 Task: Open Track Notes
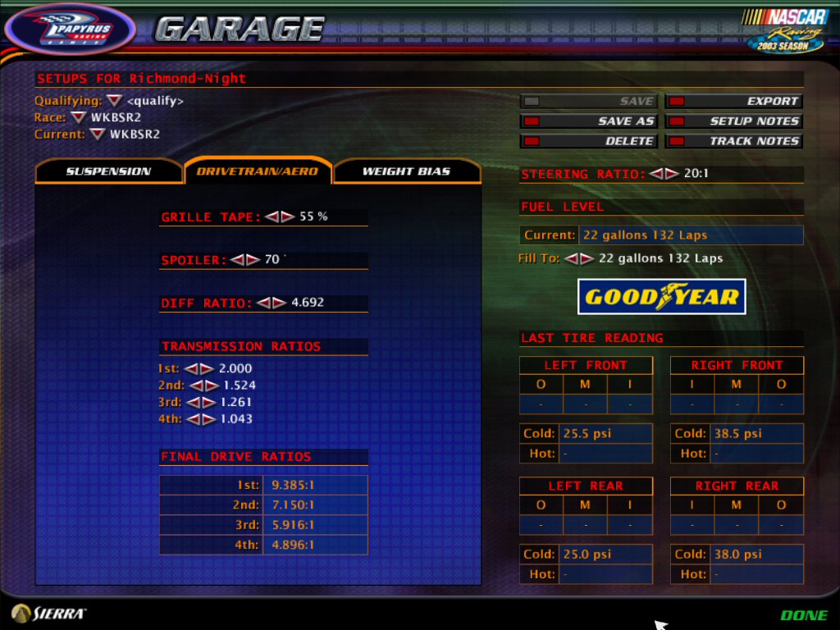tap(733, 141)
